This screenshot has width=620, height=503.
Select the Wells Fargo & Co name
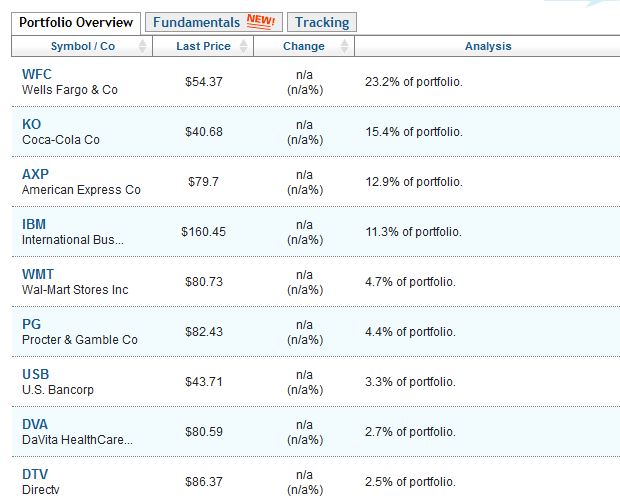pos(70,90)
